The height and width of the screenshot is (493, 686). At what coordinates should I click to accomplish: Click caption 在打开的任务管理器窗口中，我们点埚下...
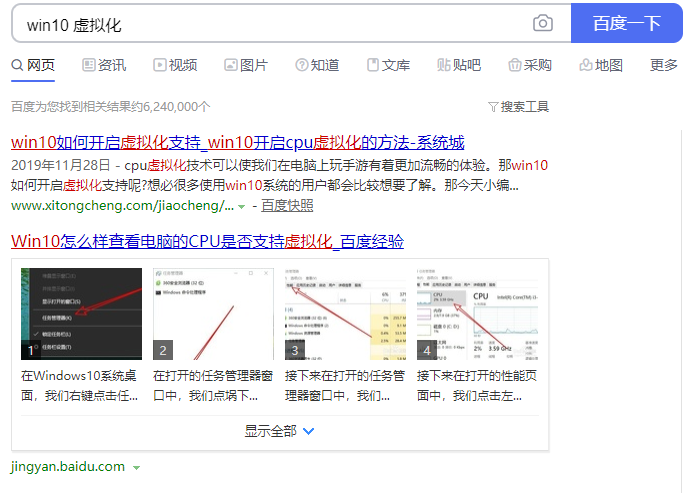tap(213, 385)
